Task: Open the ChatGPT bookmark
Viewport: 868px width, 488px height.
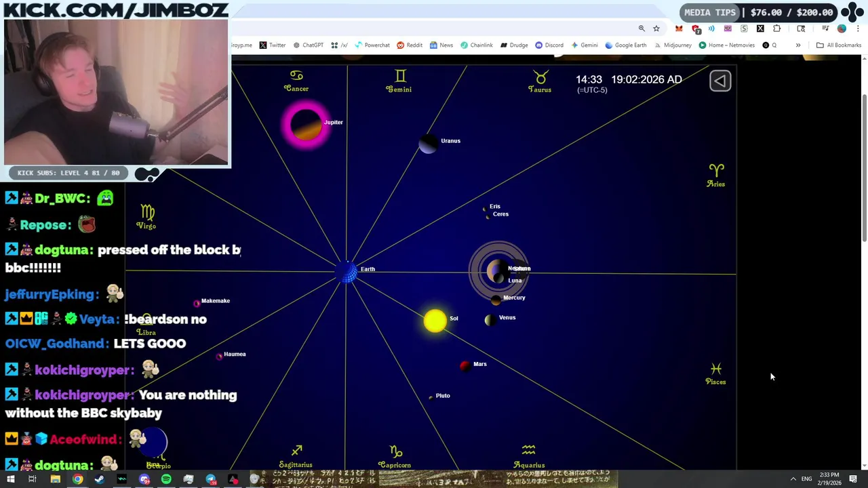Action: (x=308, y=45)
